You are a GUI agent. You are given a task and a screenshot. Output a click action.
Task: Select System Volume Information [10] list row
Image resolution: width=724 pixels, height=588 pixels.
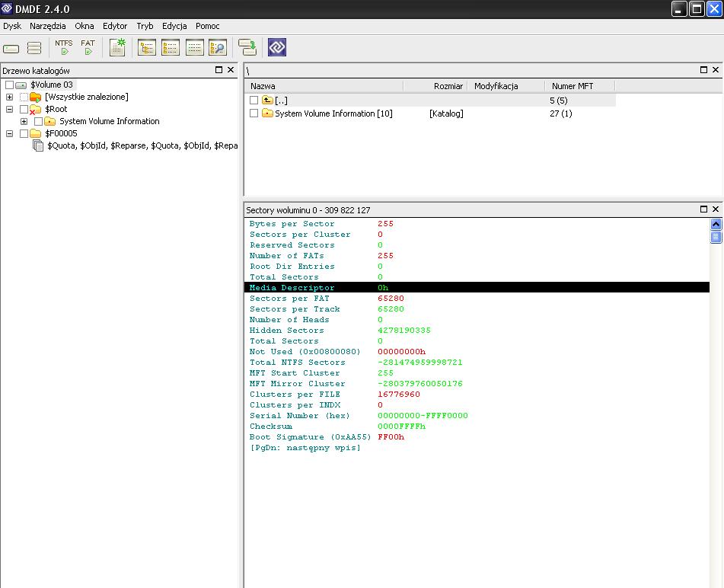[x=430, y=113]
